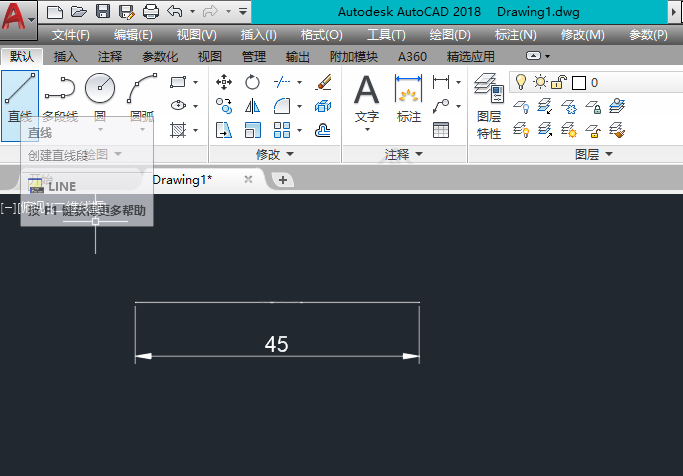Select the Move tool
The height and width of the screenshot is (476, 683).
[x=224, y=82]
